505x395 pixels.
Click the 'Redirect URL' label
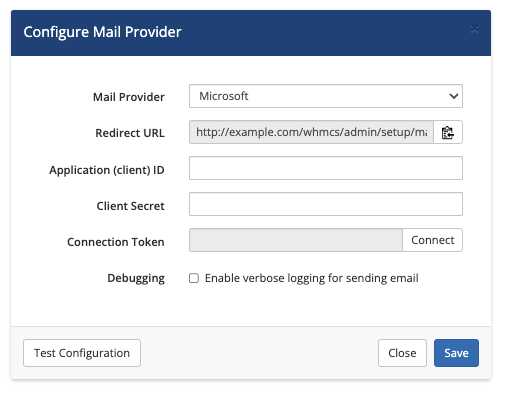130,133
